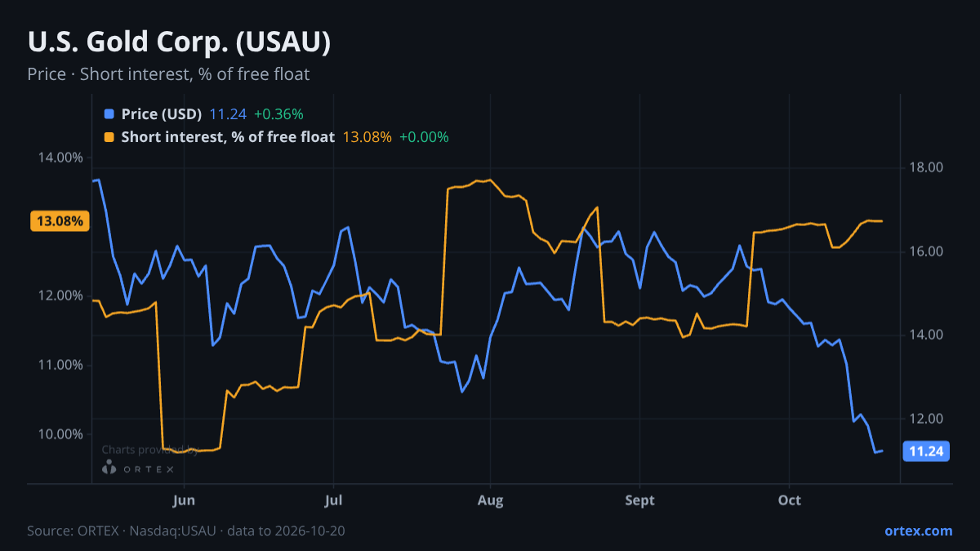
Task: Click the ORTEX logo icon in chart
Action: pyautogui.click(x=109, y=468)
